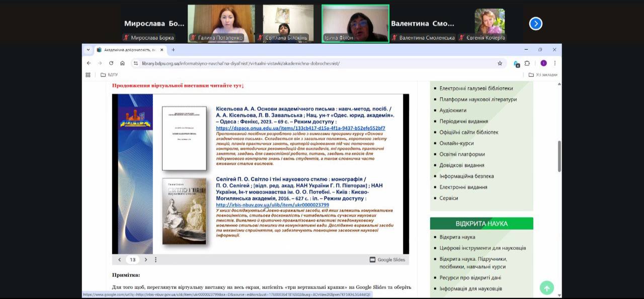Open new browser tab with plus button

[173, 50]
